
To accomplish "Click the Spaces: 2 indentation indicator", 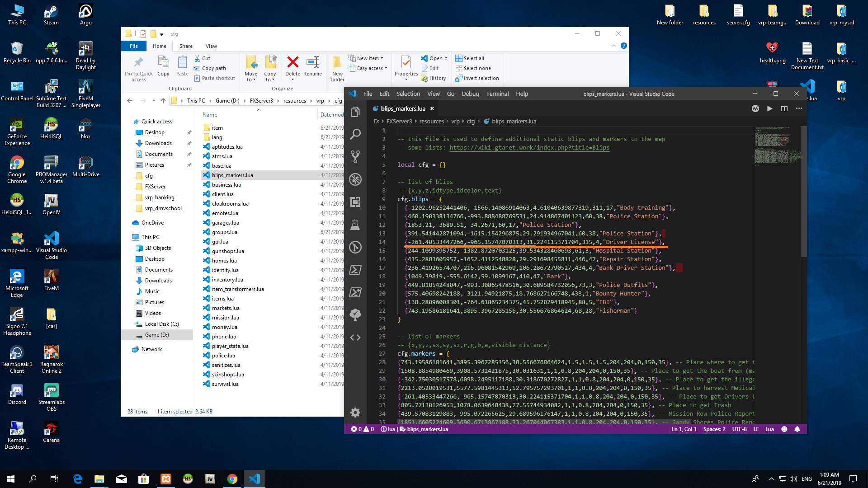I will coord(714,429).
